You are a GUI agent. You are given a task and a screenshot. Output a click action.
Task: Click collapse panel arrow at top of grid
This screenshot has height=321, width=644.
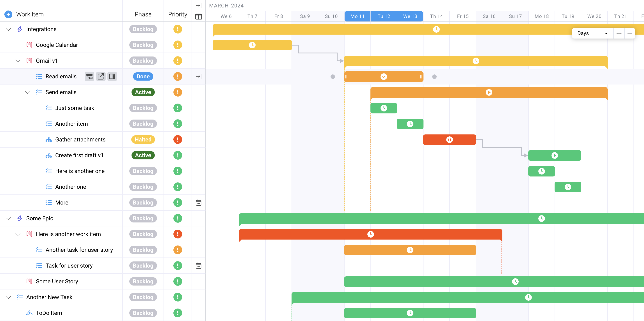point(199,5)
